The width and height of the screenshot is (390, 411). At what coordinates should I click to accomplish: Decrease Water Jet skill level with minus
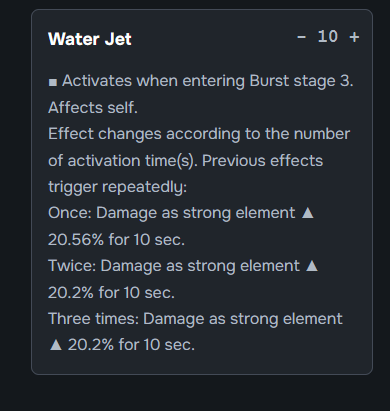(301, 37)
